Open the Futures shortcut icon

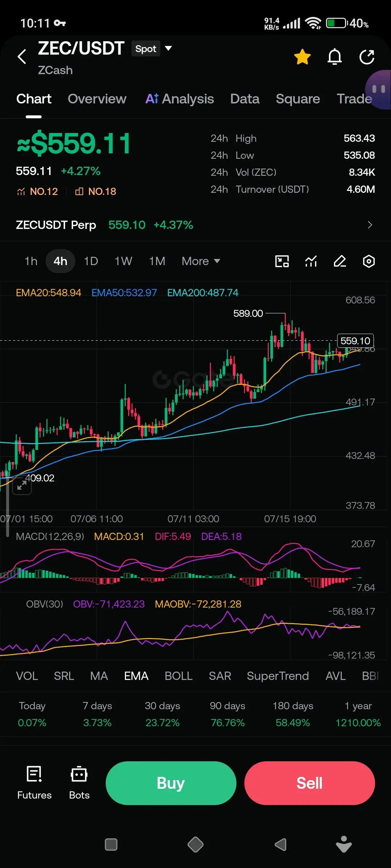(x=34, y=783)
